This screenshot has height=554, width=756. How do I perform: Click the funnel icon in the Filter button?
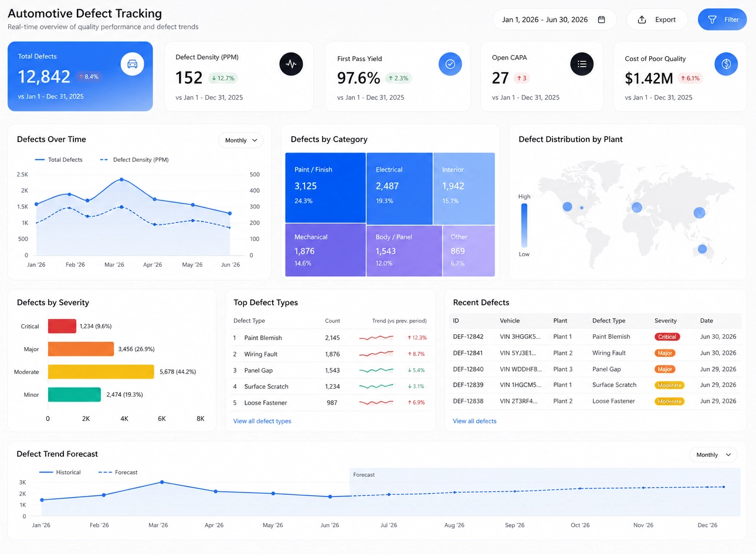712,19
